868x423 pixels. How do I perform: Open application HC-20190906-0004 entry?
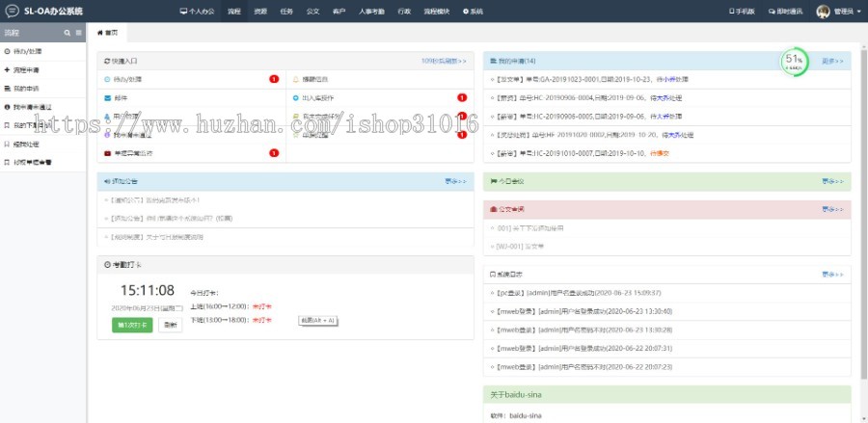[x=667, y=98]
